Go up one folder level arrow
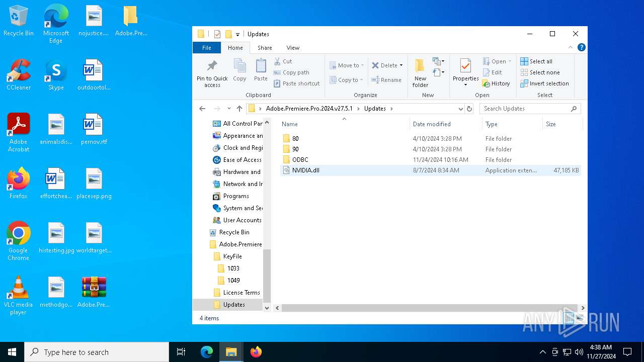 pyautogui.click(x=239, y=109)
